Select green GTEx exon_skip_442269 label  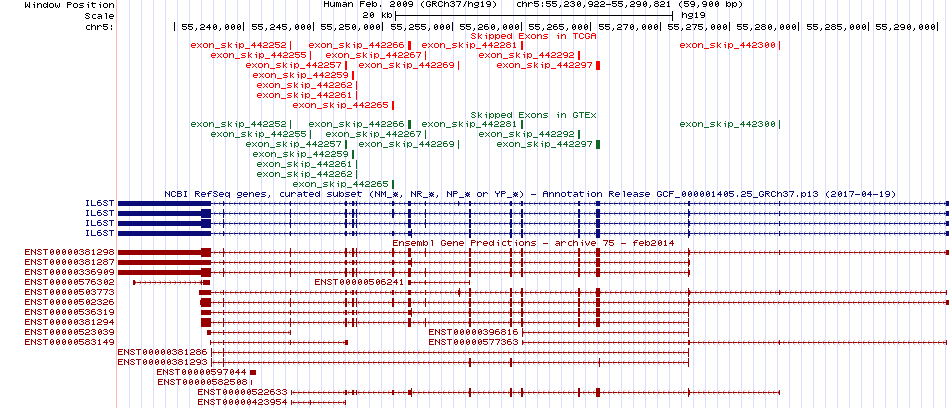tap(407, 144)
